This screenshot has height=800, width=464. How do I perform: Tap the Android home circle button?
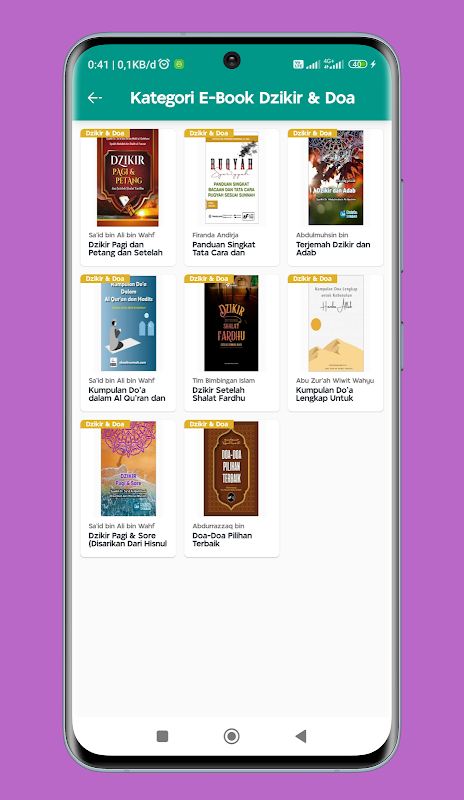(x=231, y=736)
